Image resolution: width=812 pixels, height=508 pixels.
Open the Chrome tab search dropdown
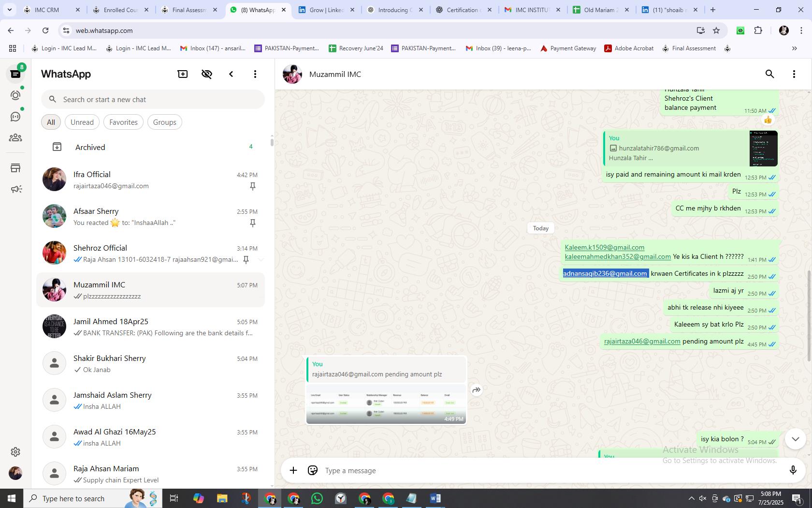point(9,10)
